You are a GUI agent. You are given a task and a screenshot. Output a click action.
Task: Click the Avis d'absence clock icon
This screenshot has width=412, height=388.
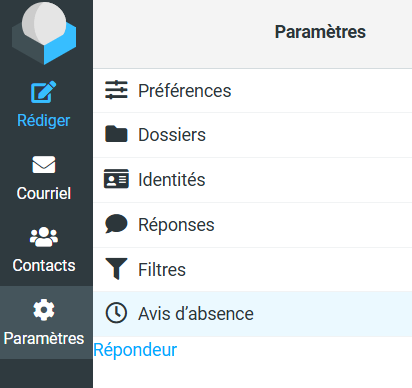[x=116, y=313]
